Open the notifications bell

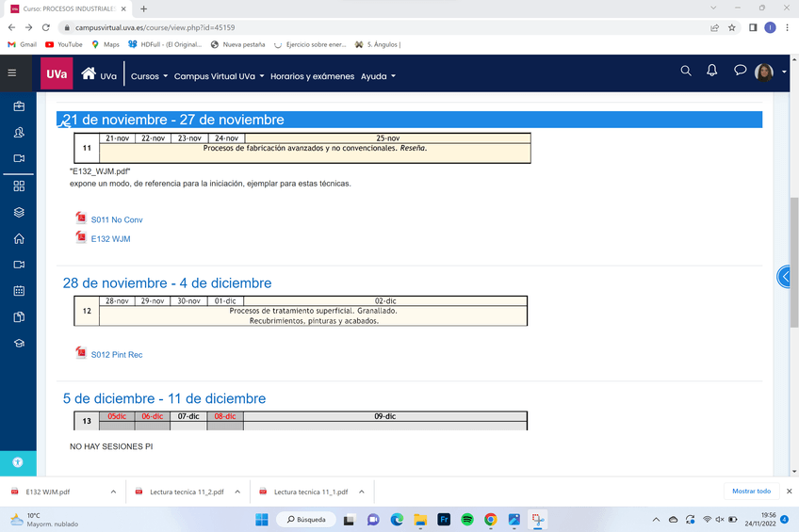[x=712, y=71]
